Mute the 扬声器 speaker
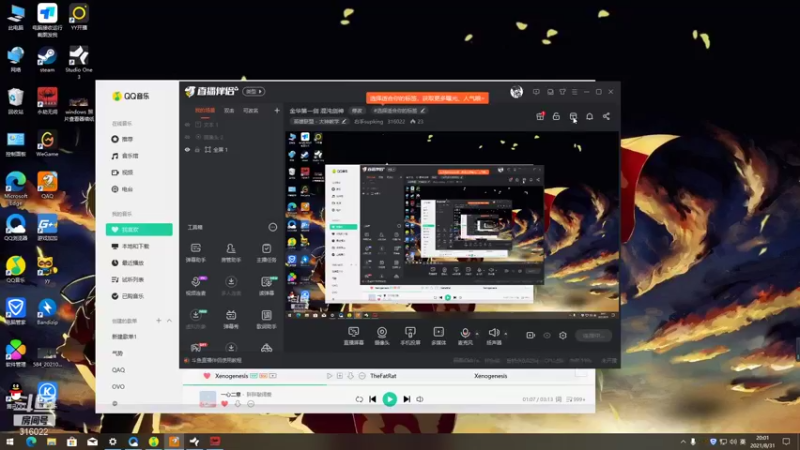Viewport: 800px width, 450px height. (493, 336)
